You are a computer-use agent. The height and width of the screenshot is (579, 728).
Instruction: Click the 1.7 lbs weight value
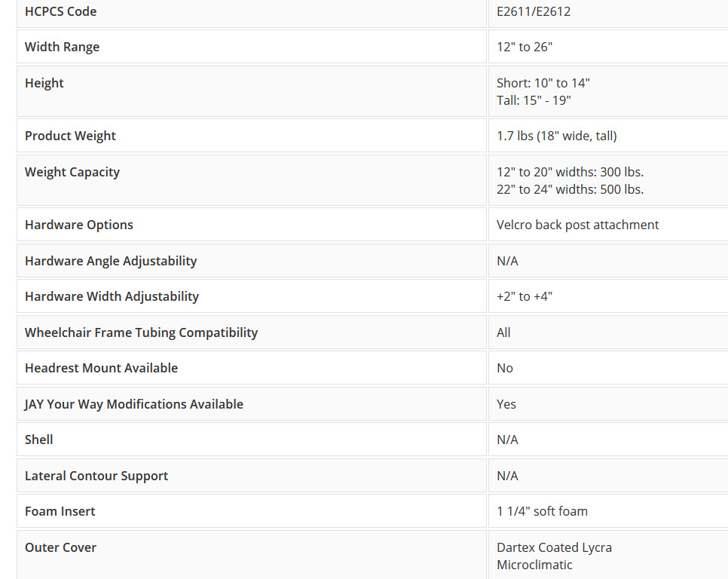pos(556,136)
